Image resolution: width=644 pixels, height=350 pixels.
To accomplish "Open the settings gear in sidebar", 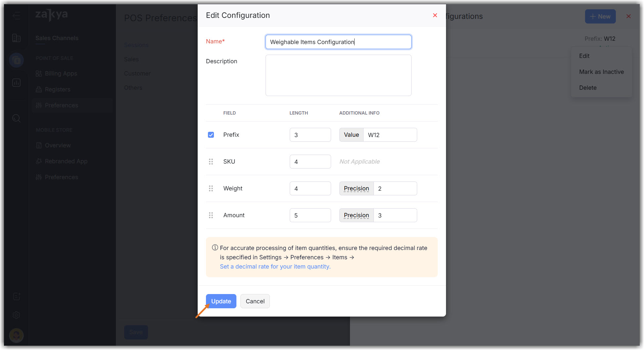I will pos(16,315).
